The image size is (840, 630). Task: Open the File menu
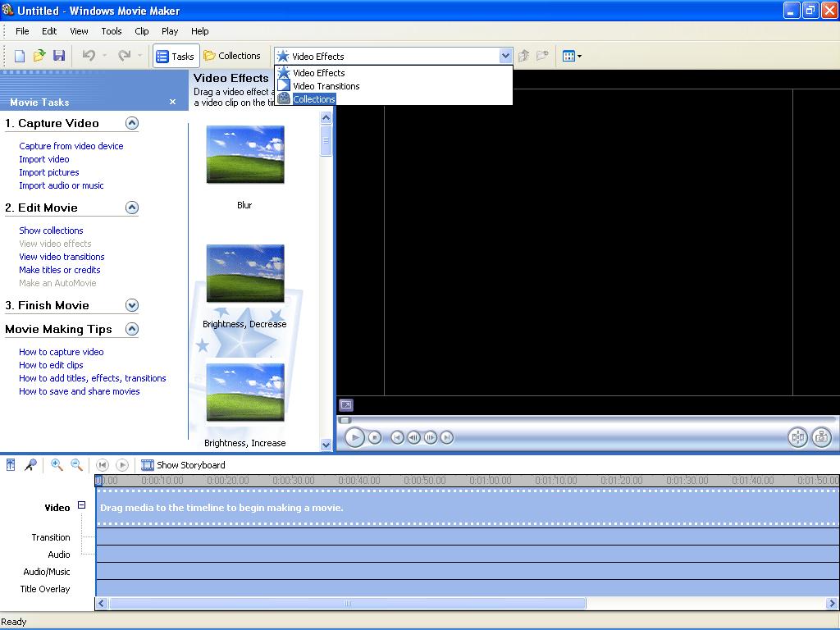(x=22, y=31)
